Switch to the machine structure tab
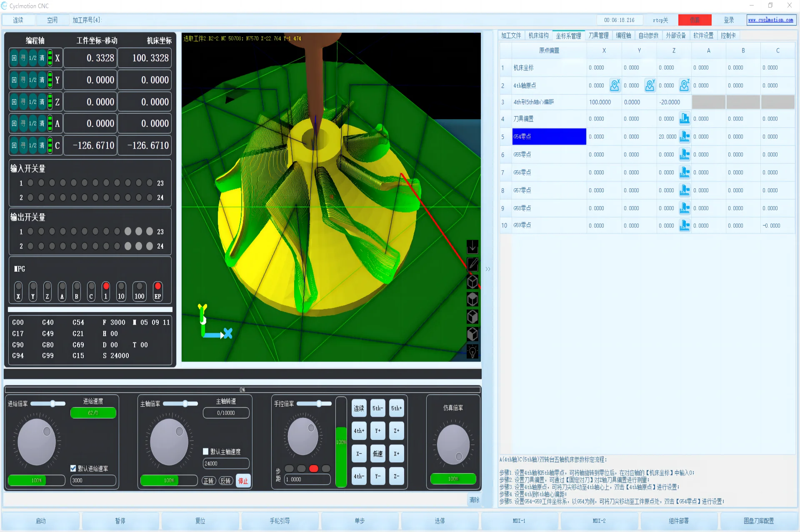 [x=538, y=35]
